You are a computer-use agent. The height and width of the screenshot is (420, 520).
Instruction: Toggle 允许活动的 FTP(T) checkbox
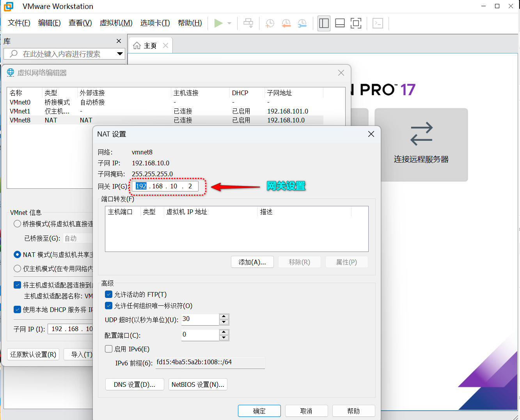coord(109,294)
